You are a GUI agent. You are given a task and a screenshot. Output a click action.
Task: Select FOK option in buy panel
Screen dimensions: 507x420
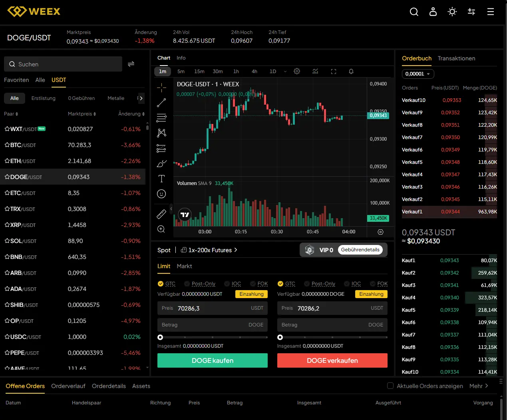point(259,284)
